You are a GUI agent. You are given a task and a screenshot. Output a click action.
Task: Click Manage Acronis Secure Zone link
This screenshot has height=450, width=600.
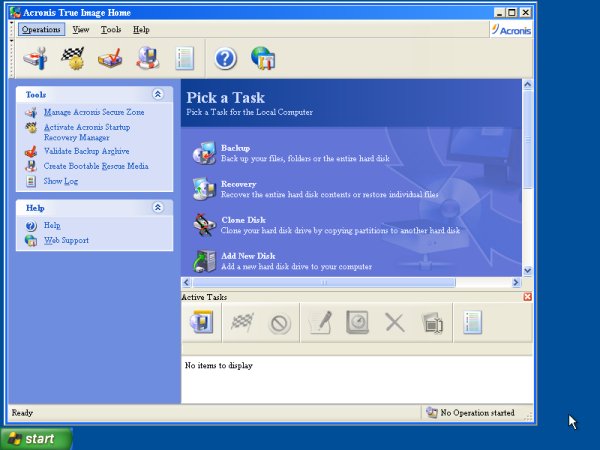click(94, 112)
